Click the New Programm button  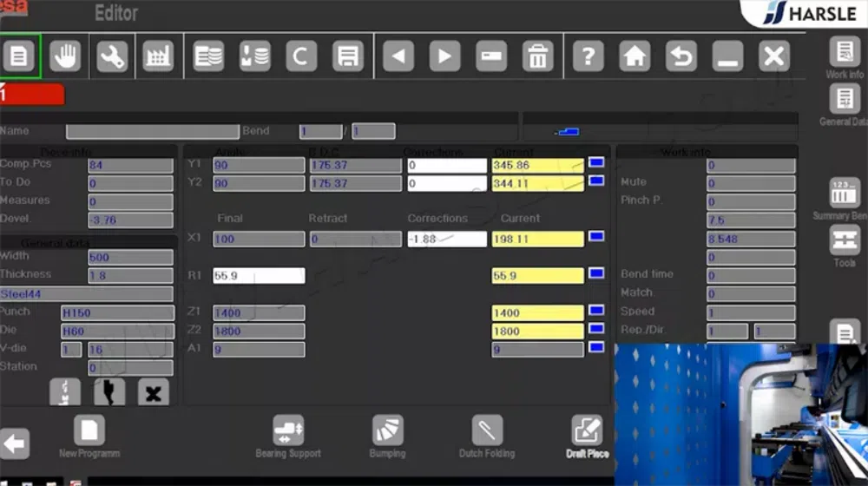coord(89,437)
